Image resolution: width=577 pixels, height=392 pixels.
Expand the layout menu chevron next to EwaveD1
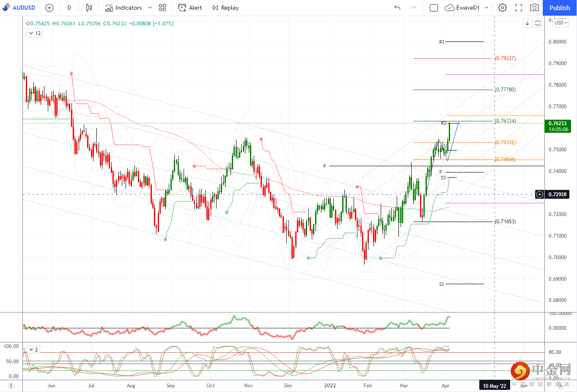[486, 8]
